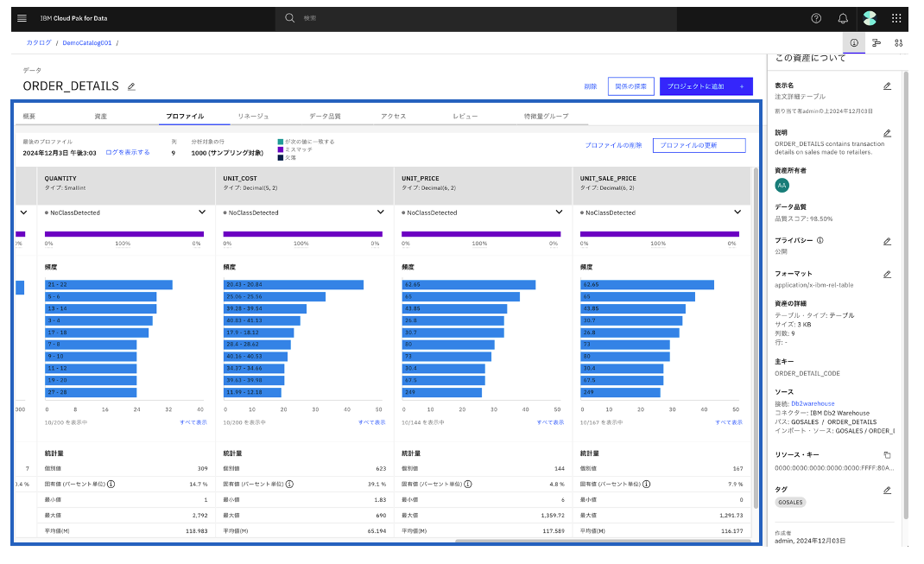Click the AA asset owner avatar
The width and height of the screenshot is (924, 564).
pyautogui.click(x=782, y=185)
